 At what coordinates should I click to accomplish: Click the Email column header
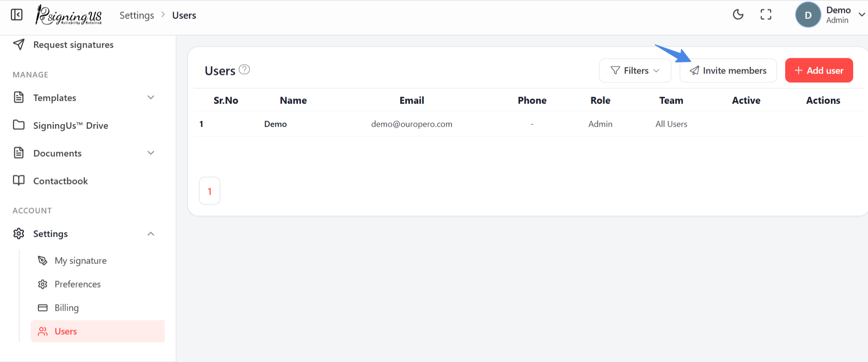(412, 100)
